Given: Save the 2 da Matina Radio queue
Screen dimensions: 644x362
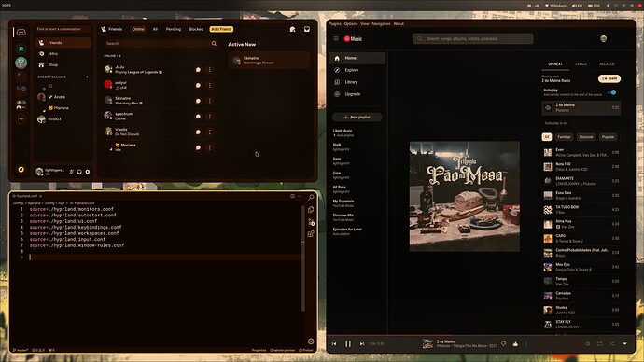Looking at the screenshot, I should [609, 78].
